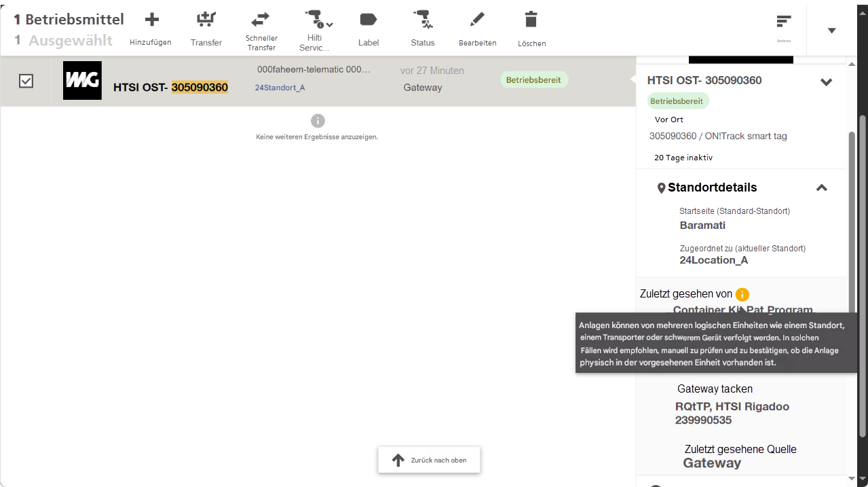The width and height of the screenshot is (868, 487).
Task: Click the Label tag icon
Action: (x=369, y=20)
